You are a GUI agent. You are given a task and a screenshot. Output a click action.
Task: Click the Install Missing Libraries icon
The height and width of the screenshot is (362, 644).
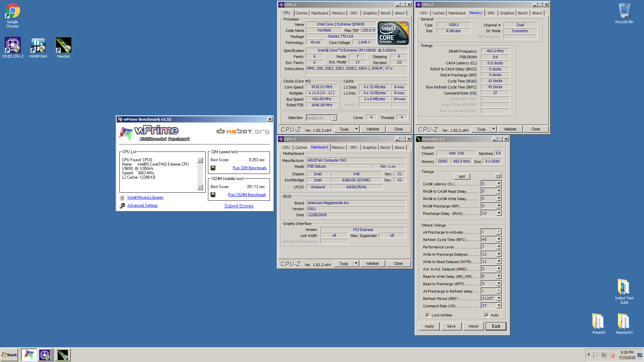pos(122,198)
